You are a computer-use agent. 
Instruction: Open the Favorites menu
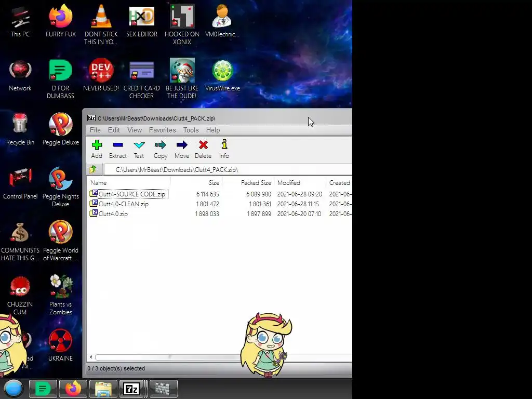(162, 130)
